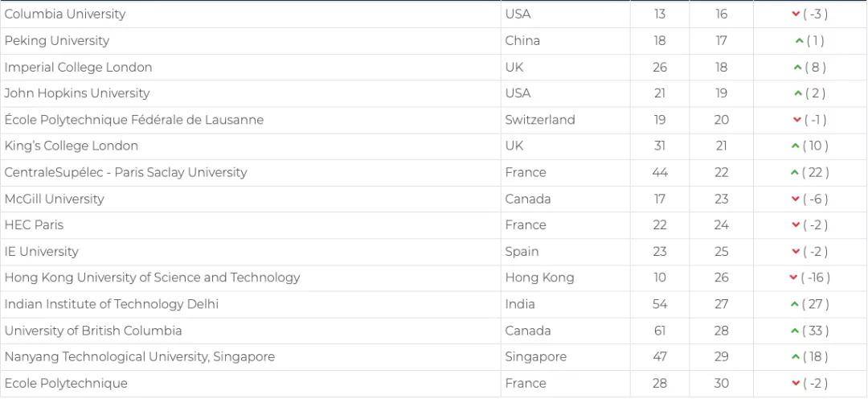
Task: Click red down arrow in Columbia University row
Action: tap(796, 14)
